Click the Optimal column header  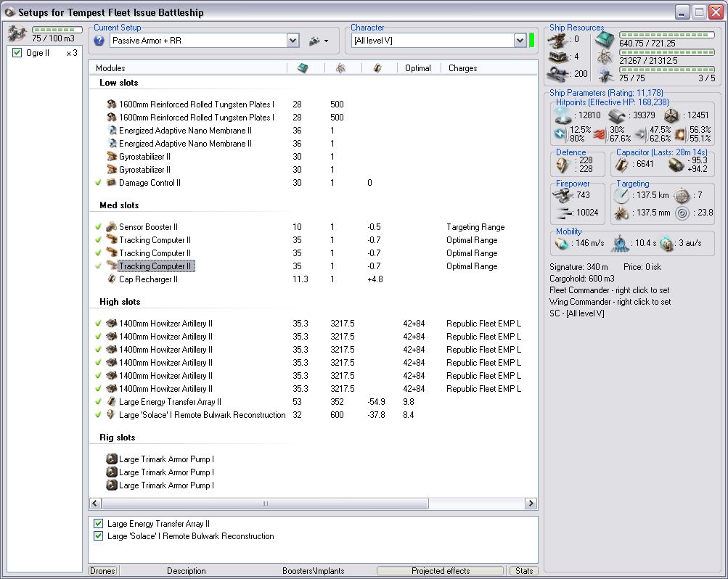click(418, 68)
